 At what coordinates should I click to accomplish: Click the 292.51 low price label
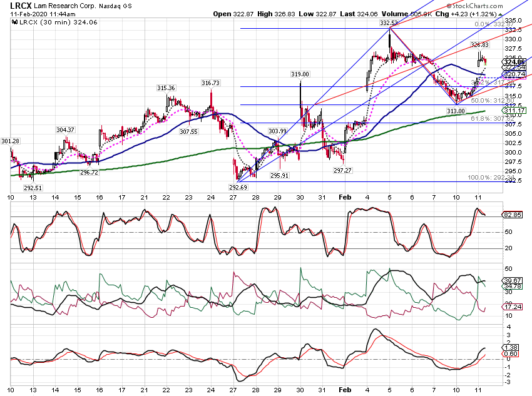click(x=33, y=188)
